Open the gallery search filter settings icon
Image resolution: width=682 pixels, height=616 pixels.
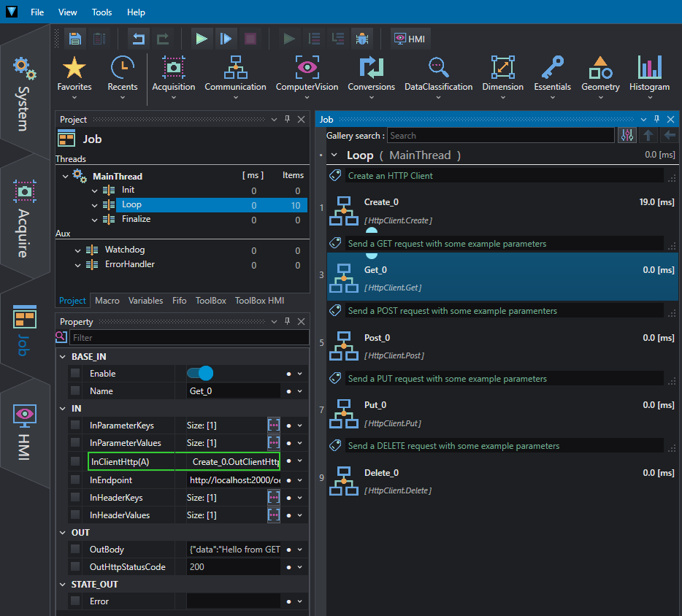[x=627, y=135]
